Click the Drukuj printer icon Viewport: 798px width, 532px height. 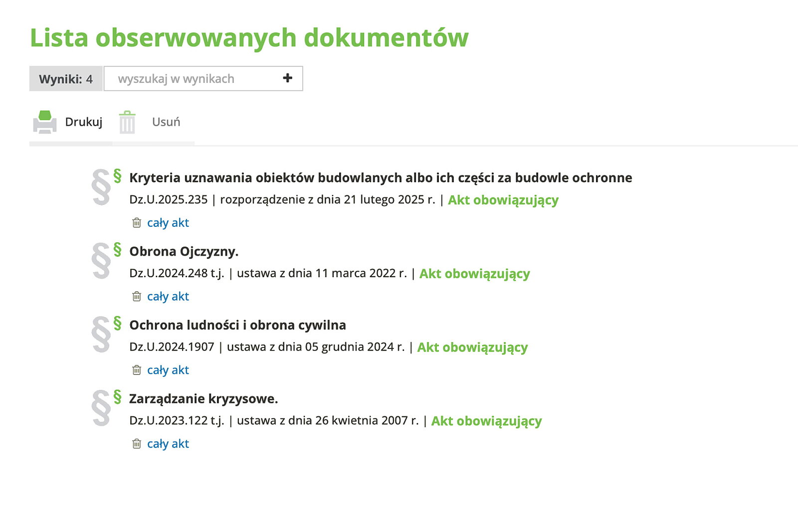click(x=45, y=122)
